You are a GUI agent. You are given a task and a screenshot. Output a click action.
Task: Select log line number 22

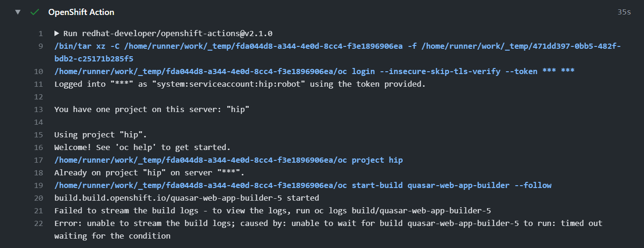38,224
